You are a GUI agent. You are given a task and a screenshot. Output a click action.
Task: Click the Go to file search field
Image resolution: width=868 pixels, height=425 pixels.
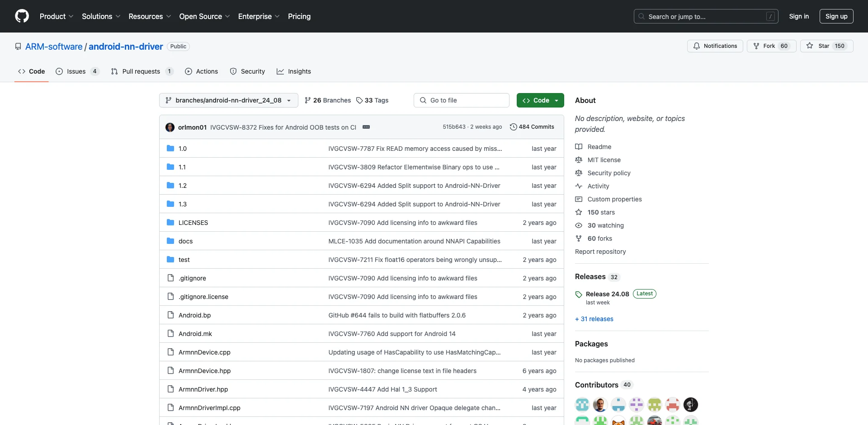pos(462,100)
